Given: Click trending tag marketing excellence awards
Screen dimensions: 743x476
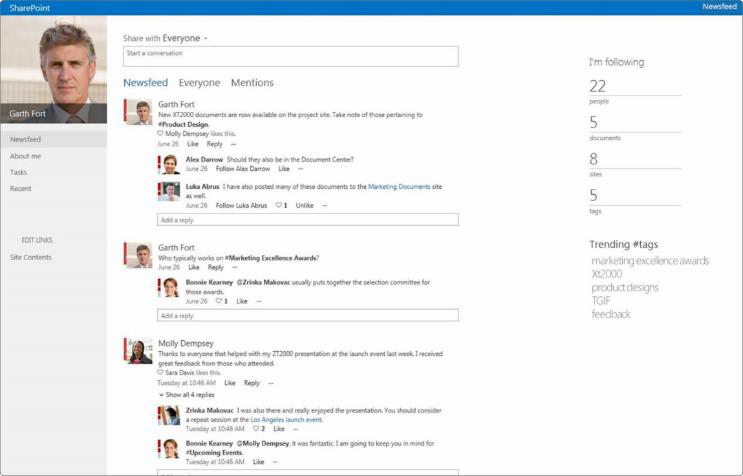Looking at the screenshot, I should pyautogui.click(x=650, y=260).
